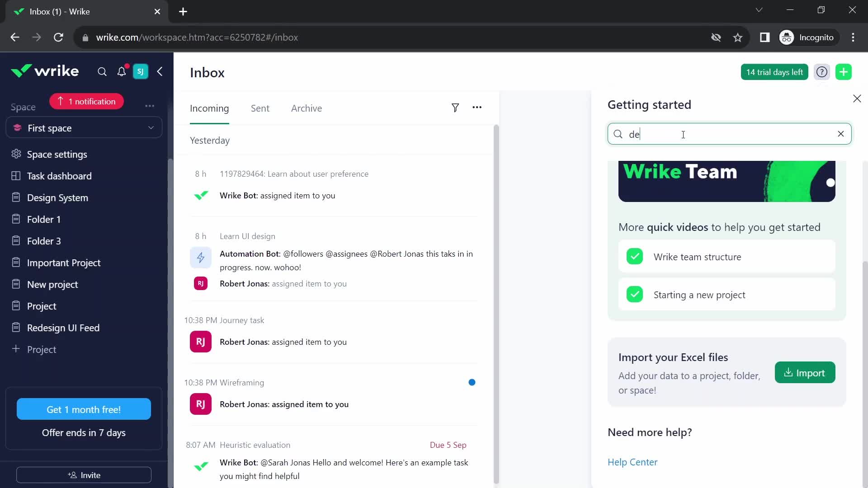Go back in browser history
Viewport: 868px width, 488px height.
pyautogui.click(x=15, y=38)
